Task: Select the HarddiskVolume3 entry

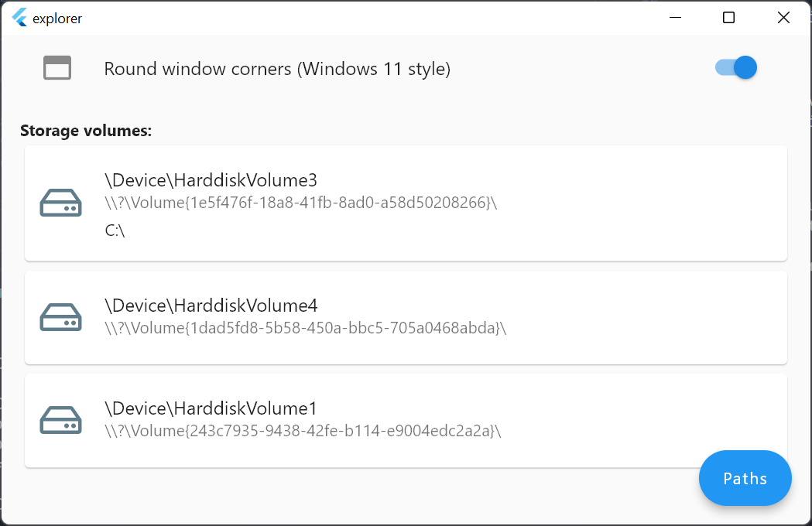Action: coord(209,179)
